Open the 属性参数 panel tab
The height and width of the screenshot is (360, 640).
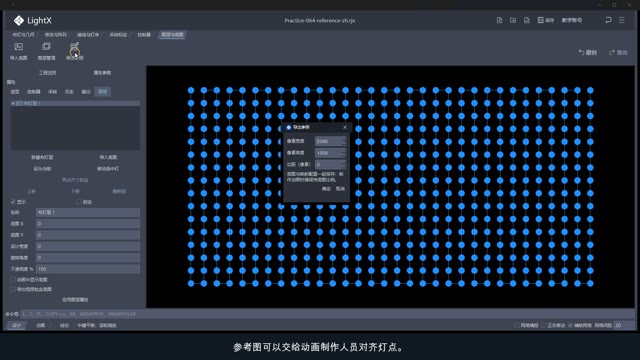(102, 73)
